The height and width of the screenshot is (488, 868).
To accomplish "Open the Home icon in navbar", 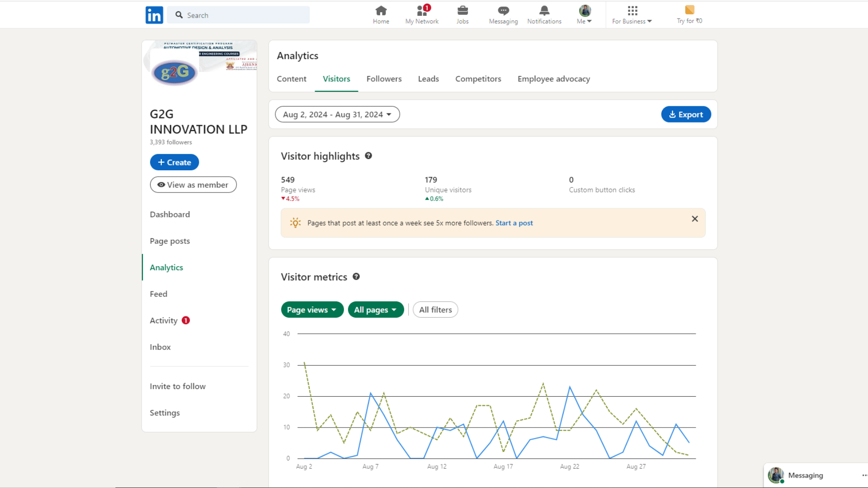I will coord(381,15).
